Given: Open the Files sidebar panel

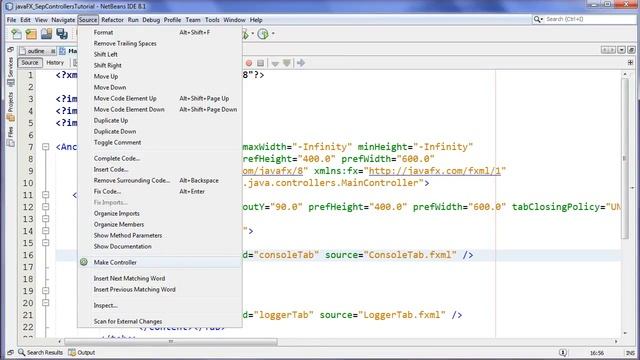Looking at the screenshot, I should tap(11, 137).
